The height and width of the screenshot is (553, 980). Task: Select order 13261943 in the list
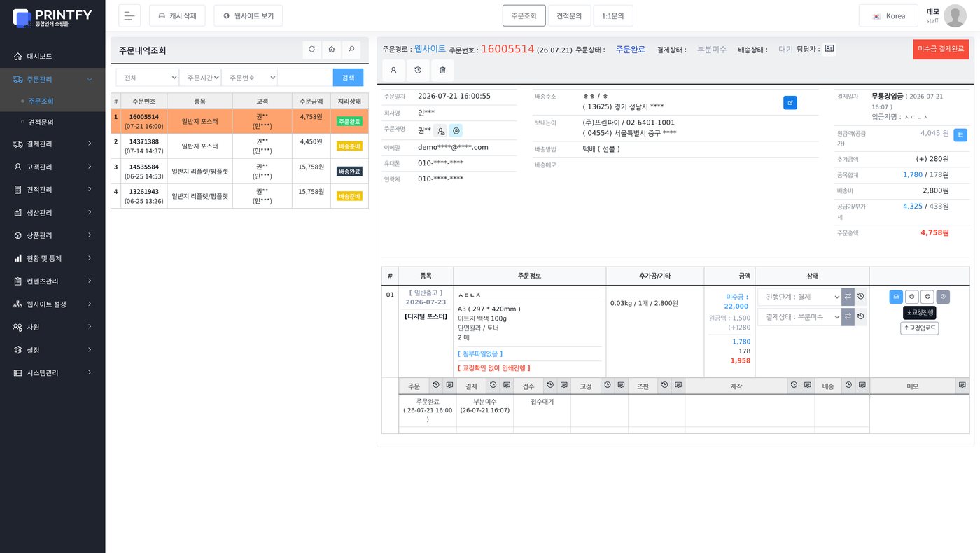tap(239, 196)
